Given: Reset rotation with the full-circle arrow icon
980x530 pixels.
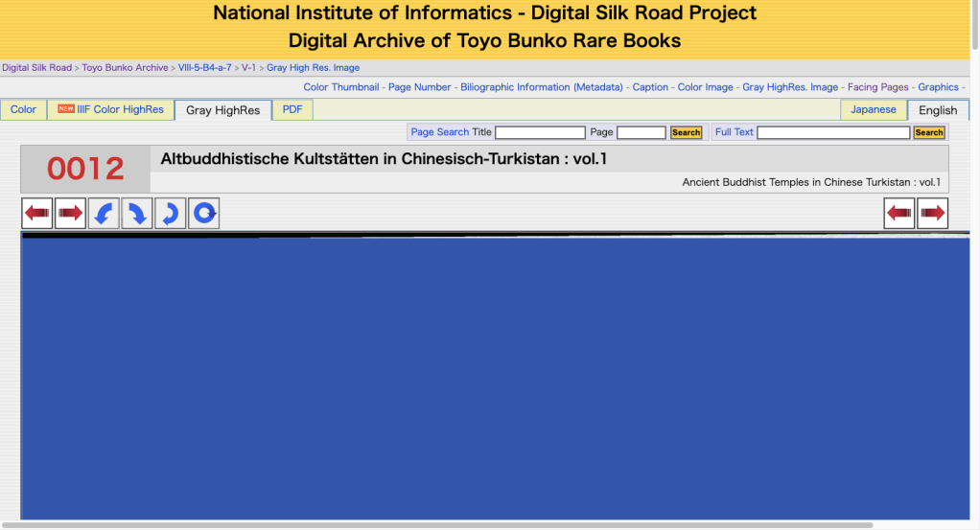Looking at the screenshot, I should 203,213.
